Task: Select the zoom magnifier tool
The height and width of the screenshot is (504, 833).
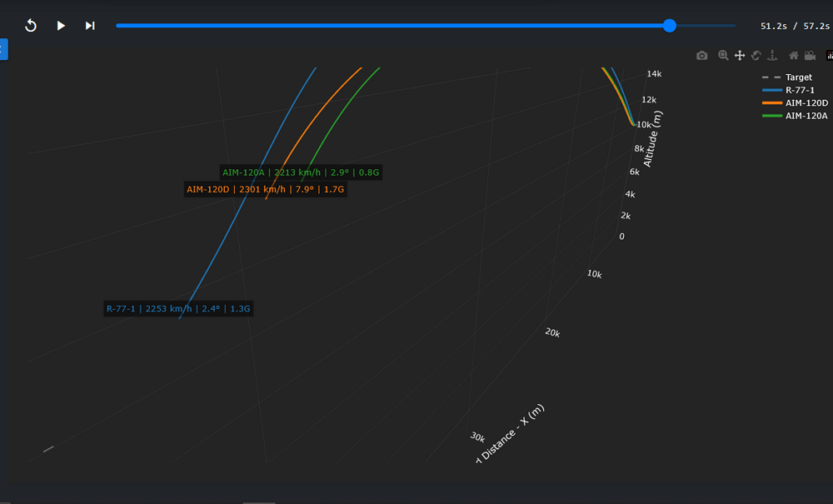Action: tap(723, 56)
